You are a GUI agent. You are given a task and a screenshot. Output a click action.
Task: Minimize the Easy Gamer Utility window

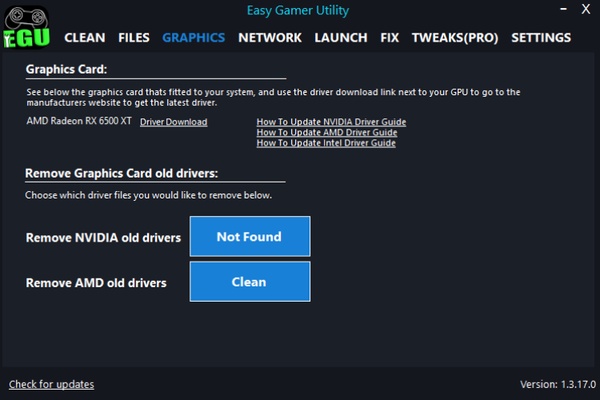click(563, 9)
